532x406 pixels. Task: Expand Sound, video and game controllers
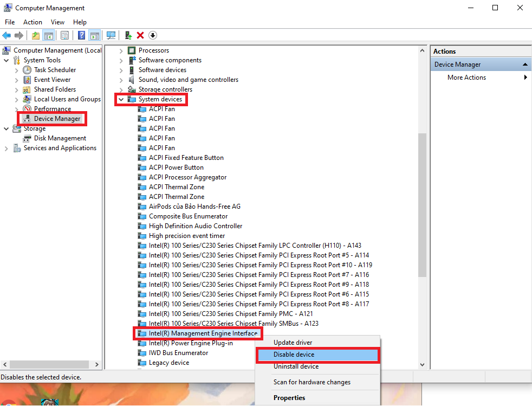point(121,80)
